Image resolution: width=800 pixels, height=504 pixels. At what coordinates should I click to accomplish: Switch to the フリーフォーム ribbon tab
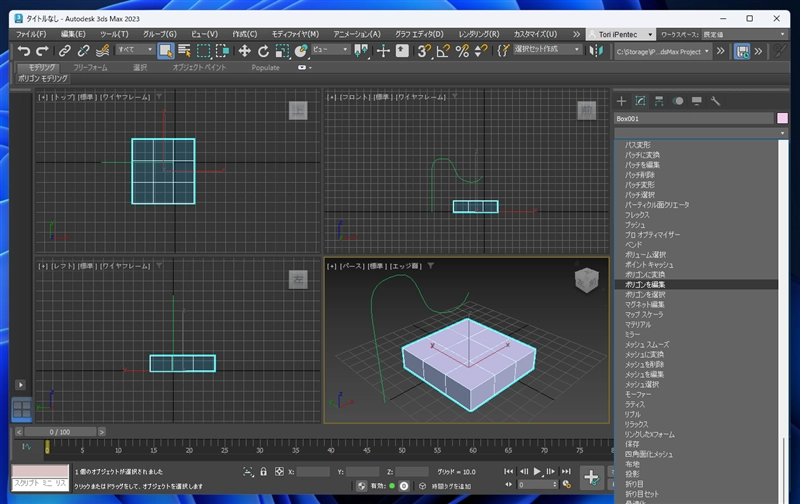coord(90,67)
